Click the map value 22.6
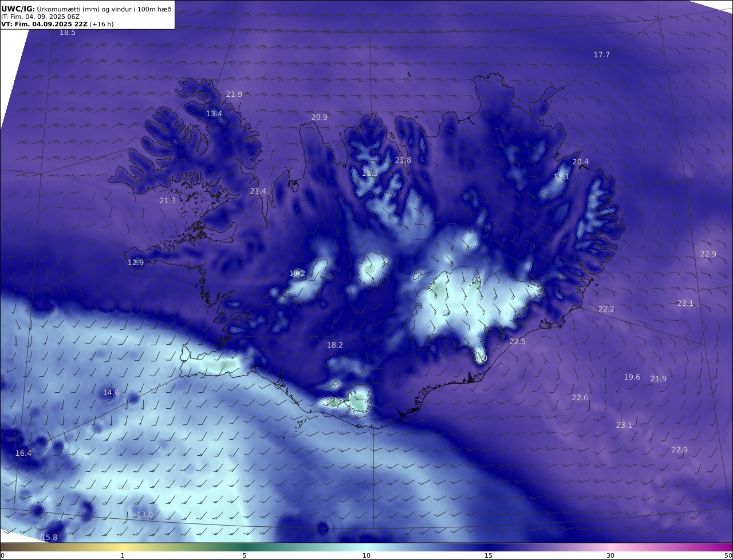Viewport: 733px width, 560px height. pyautogui.click(x=580, y=398)
